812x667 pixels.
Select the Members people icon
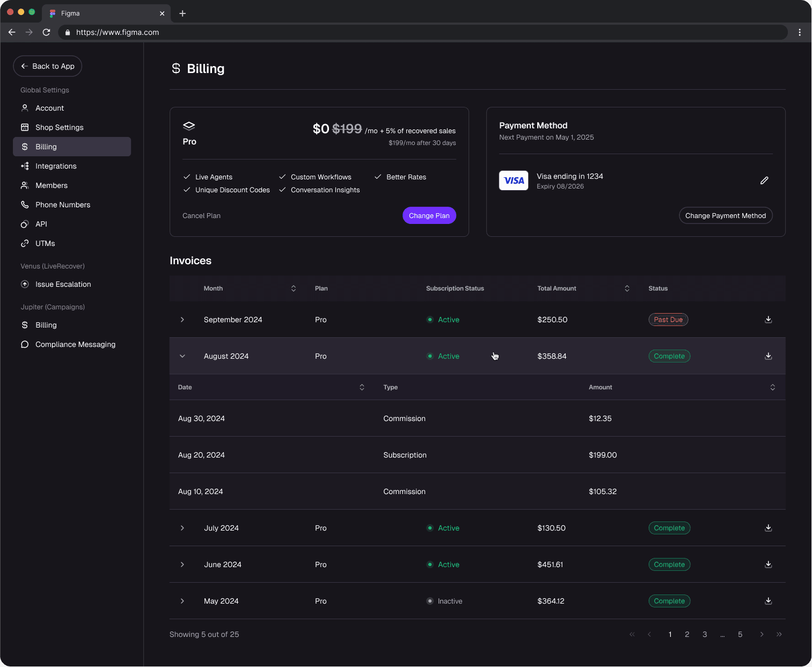(x=25, y=185)
